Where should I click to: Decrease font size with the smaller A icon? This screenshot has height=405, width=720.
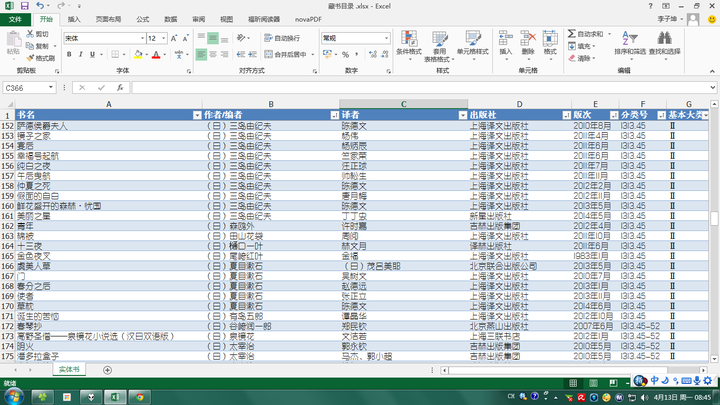click(185, 39)
